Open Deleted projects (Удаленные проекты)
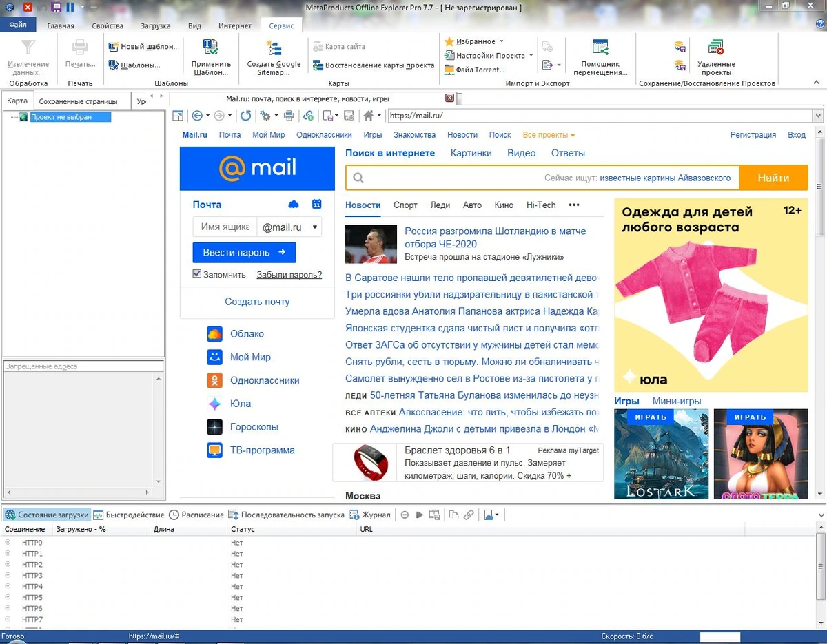The height and width of the screenshot is (644, 827). click(x=716, y=58)
